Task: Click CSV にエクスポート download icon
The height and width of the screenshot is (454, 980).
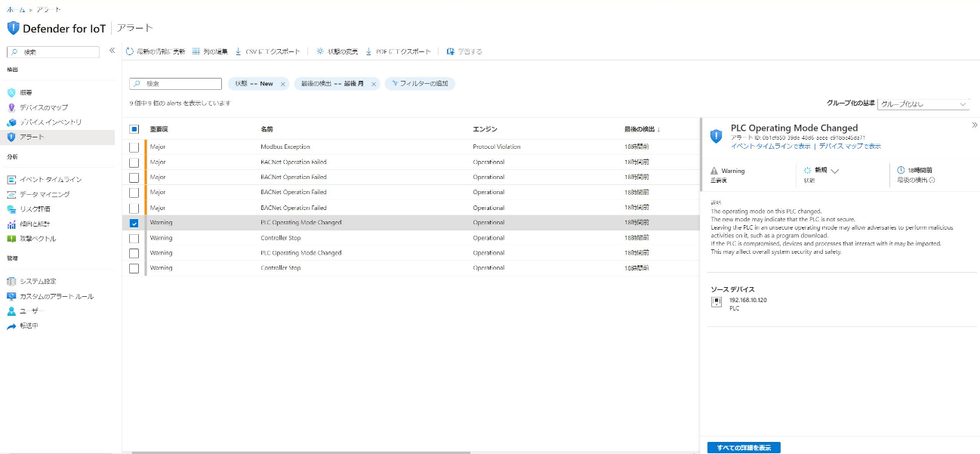Action: coord(239,51)
